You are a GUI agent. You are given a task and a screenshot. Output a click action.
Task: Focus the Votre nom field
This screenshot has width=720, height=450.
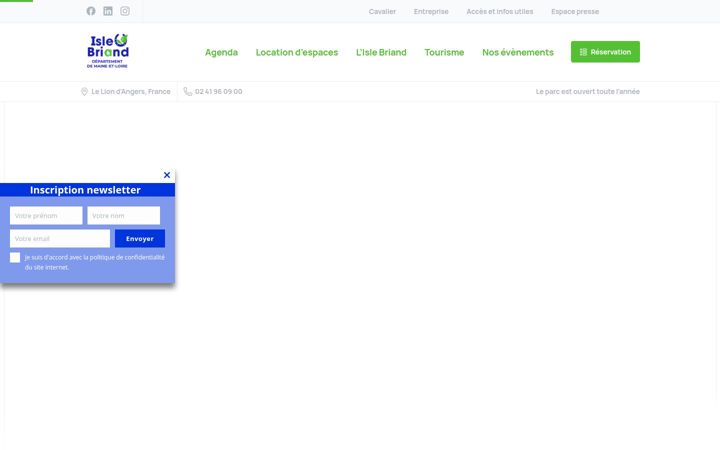124,216
